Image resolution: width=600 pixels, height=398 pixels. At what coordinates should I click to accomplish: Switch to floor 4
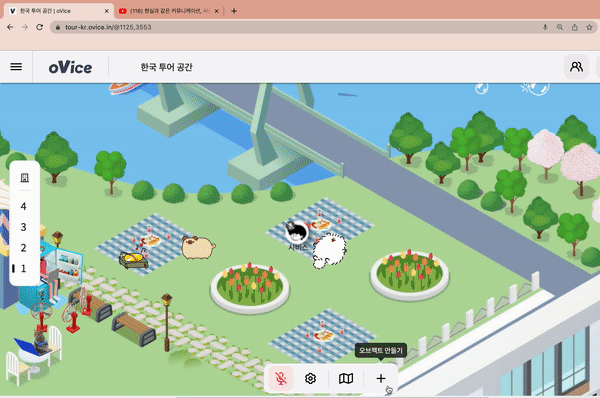23,206
